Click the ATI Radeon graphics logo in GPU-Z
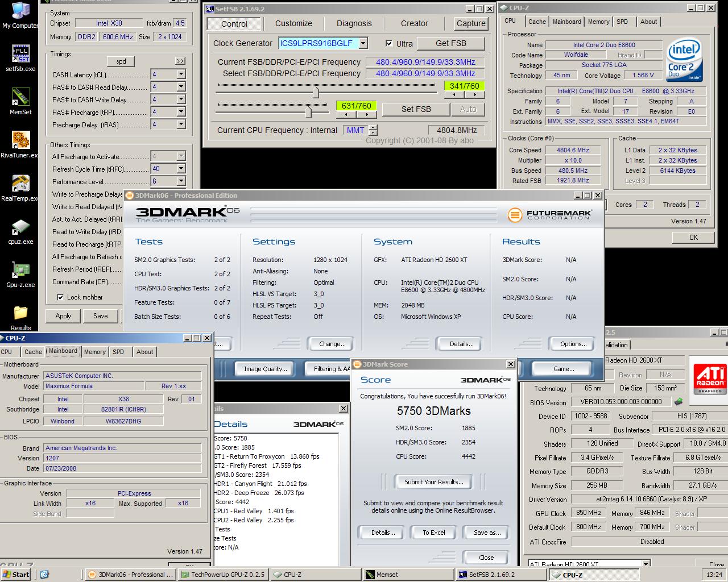This screenshot has height=582, width=728. 710,378
